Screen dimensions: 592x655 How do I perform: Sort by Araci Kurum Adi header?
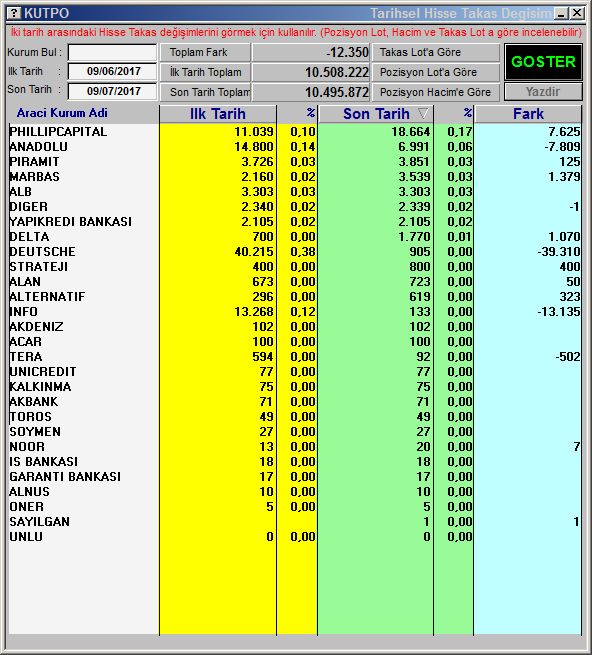pos(62,113)
